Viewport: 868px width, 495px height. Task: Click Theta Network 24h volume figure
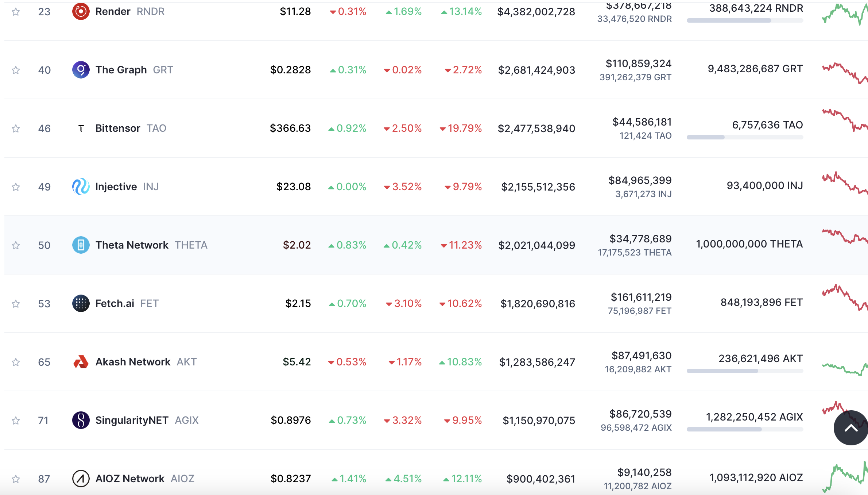pos(640,239)
